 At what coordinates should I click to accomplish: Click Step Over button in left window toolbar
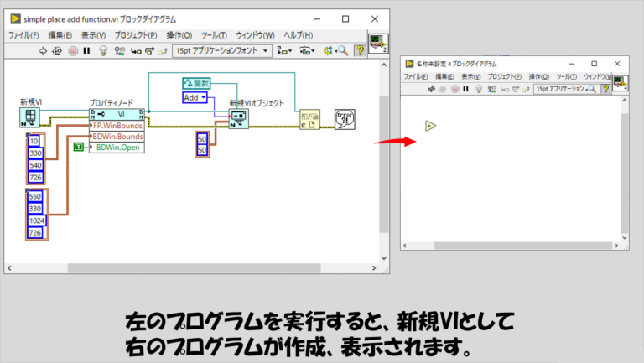pyautogui.click(x=149, y=51)
